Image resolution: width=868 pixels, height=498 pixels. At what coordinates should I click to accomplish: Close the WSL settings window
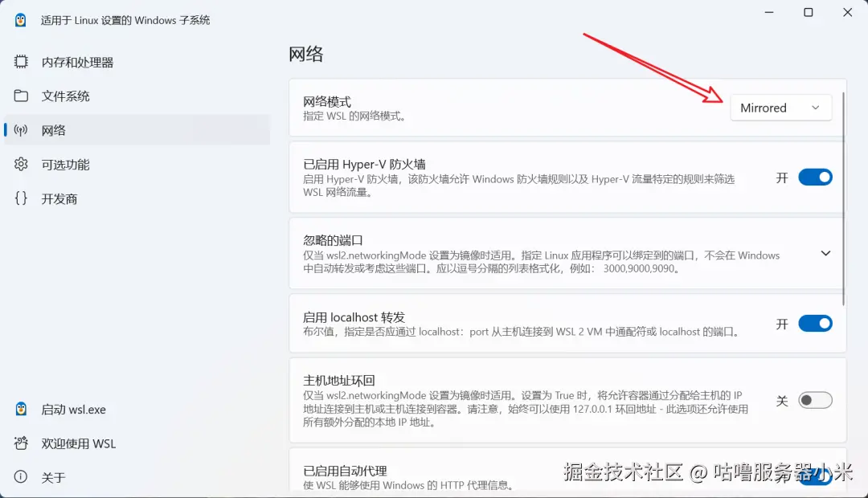point(848,12)
